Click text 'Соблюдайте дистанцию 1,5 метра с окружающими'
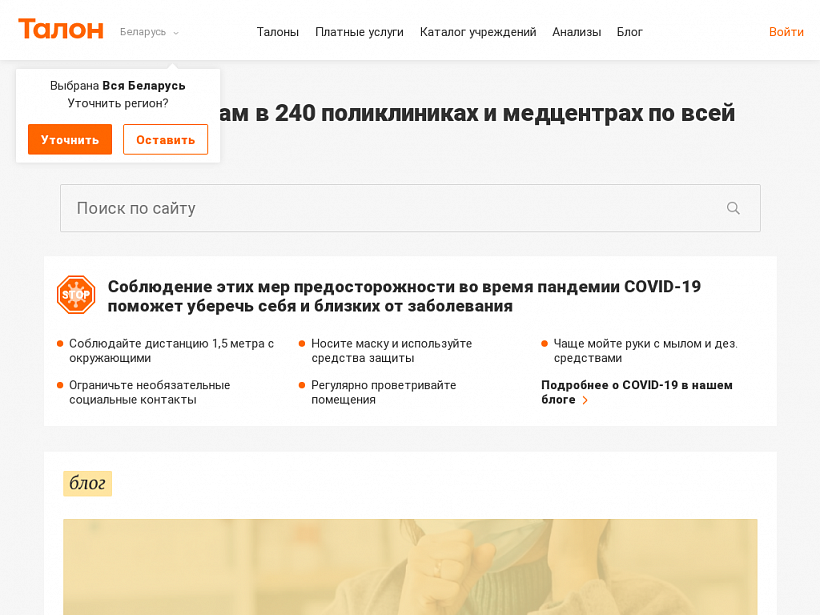The height and width of the screenshot is (615, 820). pos(172,351)
